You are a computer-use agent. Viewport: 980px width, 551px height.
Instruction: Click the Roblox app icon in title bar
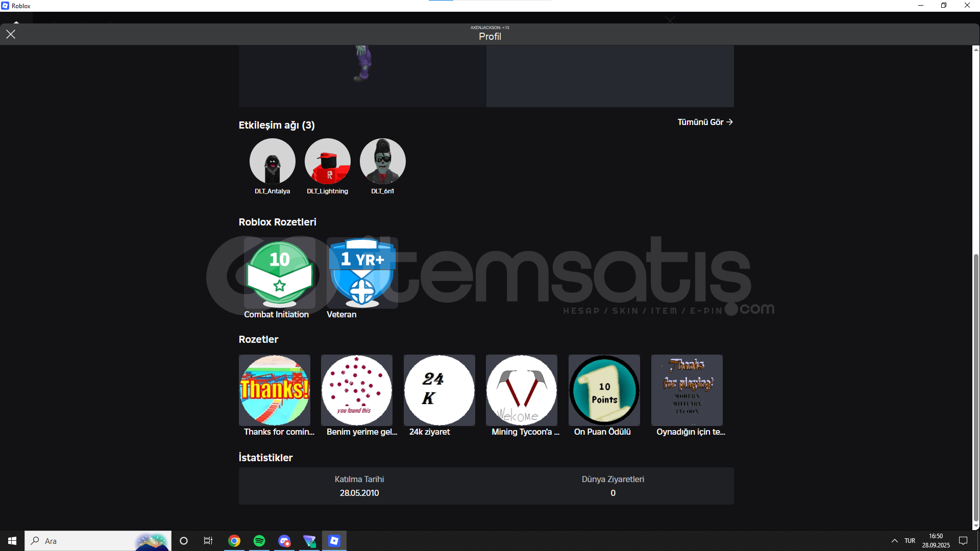(5, 6)
